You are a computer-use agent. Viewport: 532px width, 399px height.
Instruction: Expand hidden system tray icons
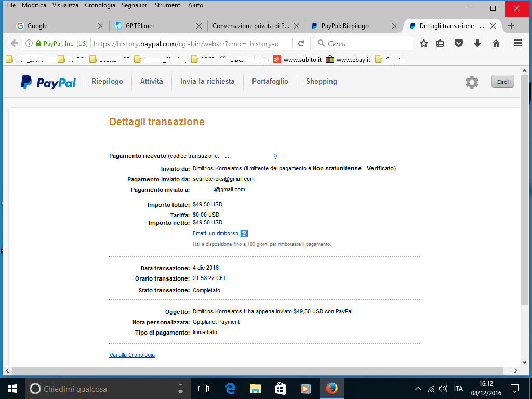coord(418,389)
